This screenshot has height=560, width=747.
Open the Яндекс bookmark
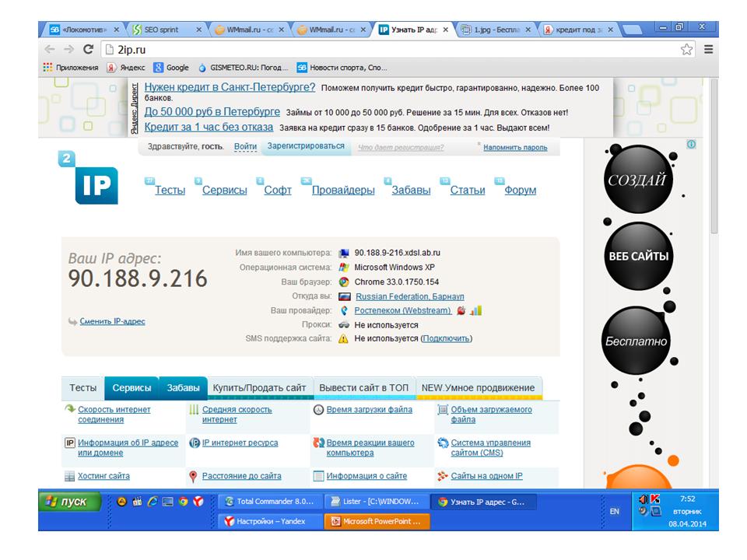click(126, 68)
